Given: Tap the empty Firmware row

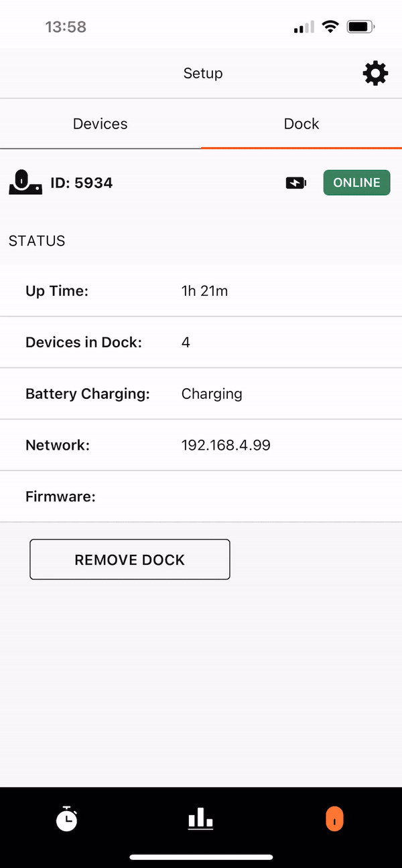Looking at the screenshot, I should (x=201, y=496).
